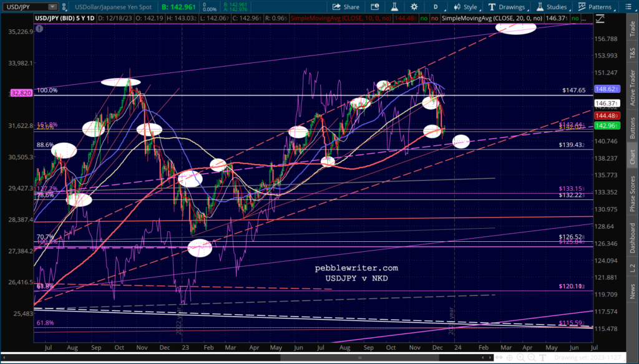Select the crosshair pan icon

[510, 358]
